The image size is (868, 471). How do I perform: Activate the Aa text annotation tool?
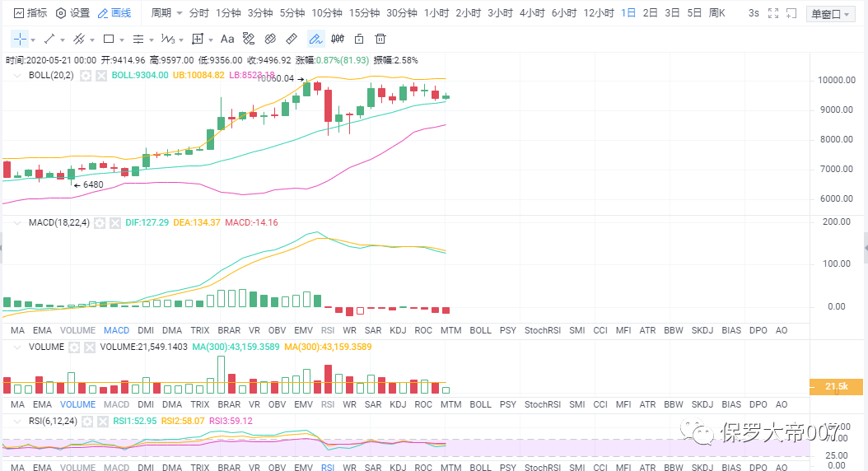coord(227,39)
